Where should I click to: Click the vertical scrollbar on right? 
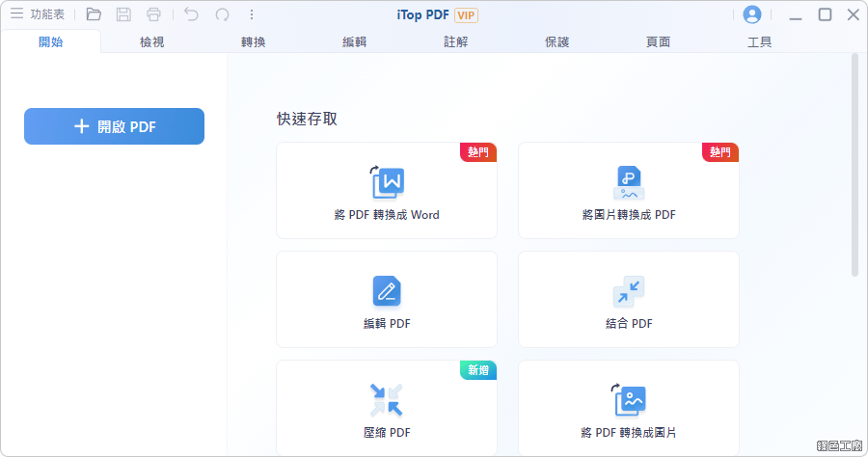(854, 165)
